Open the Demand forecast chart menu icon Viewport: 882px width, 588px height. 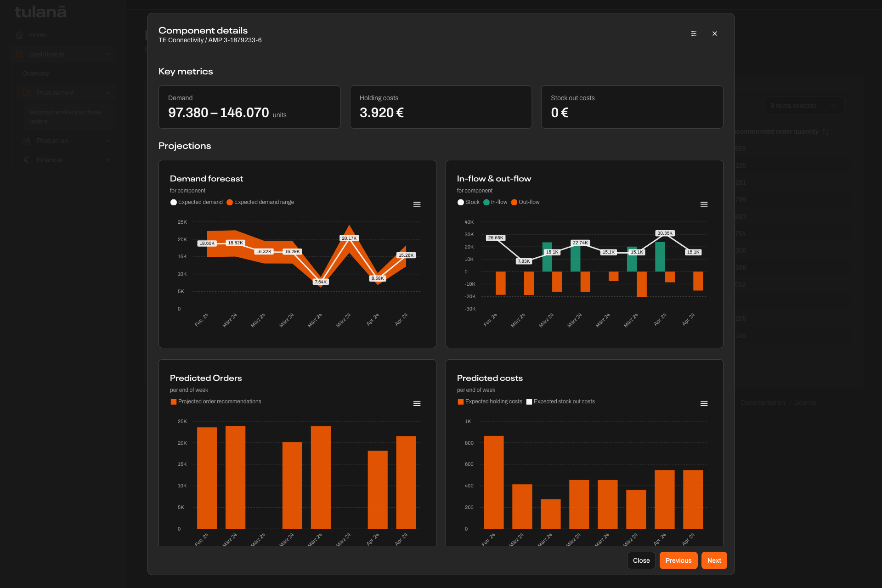click(x=417, y=204)
